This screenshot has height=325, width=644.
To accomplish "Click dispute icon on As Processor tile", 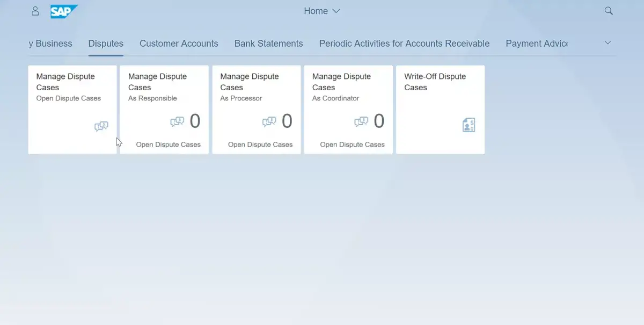I will pyautogui.click(x=269, y=122).
